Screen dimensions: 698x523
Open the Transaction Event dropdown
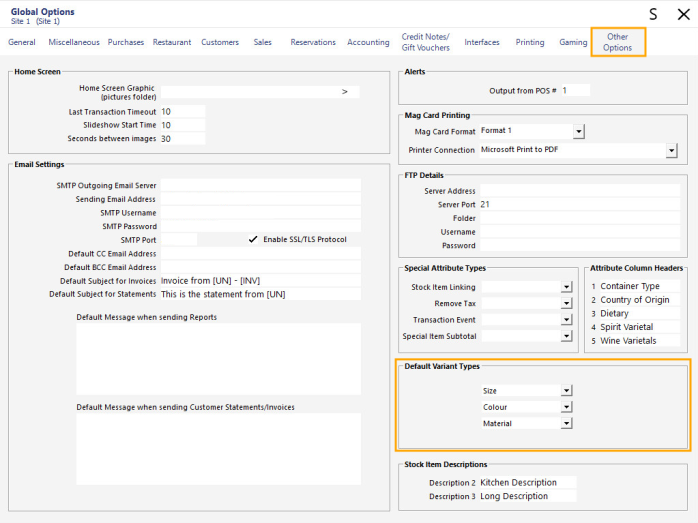(x=566, y=320)
